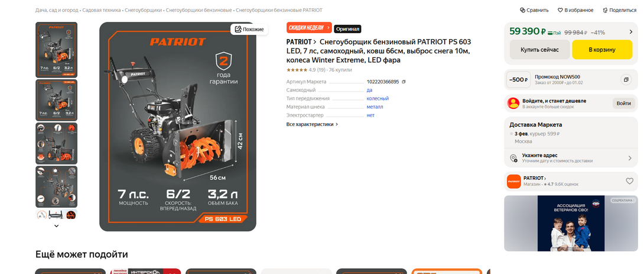Open Укажите адрес delivery chevron
644x274 pixels.
coord(630,158)
